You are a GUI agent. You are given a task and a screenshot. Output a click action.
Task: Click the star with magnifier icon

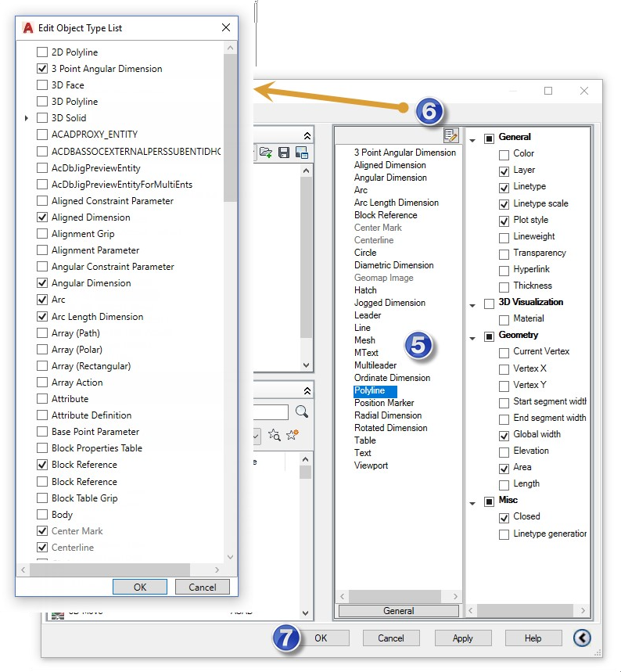pos(275,436)
